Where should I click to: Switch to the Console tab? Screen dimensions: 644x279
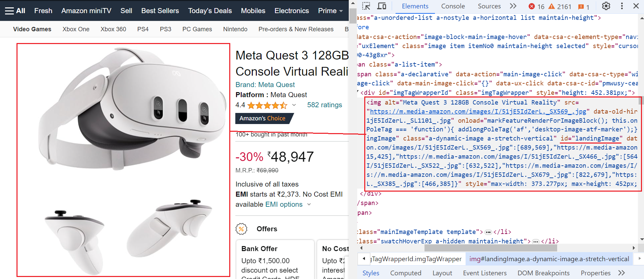click(x=453, y=6)
